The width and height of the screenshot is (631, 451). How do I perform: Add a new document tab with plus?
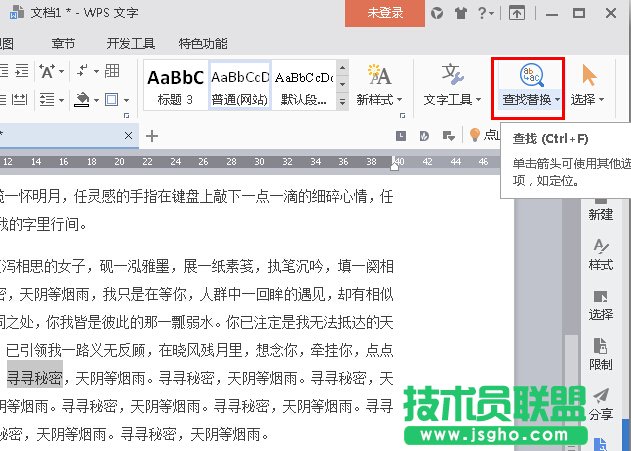tap(152, 135)
